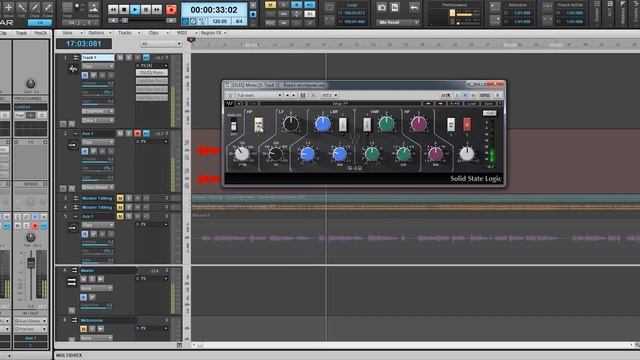Screen dimensions: 640x360
Task: Open the Mix Recall dropdown
Action: click(x=398, y=22)
